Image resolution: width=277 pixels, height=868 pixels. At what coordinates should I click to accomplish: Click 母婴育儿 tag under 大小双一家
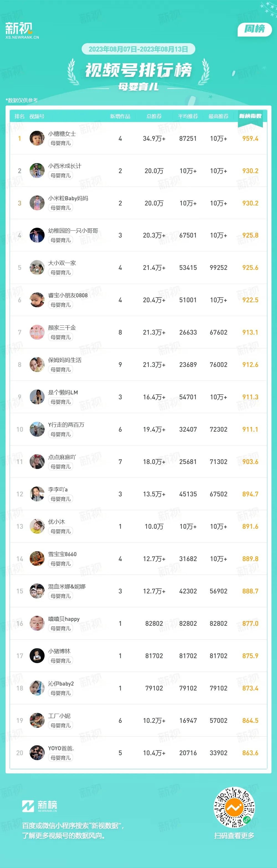(61, 272)
